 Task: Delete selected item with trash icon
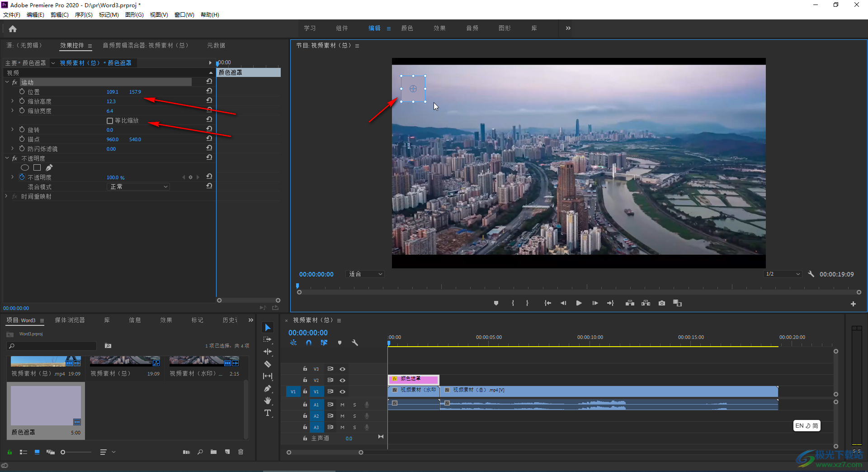tap(241, 452)
